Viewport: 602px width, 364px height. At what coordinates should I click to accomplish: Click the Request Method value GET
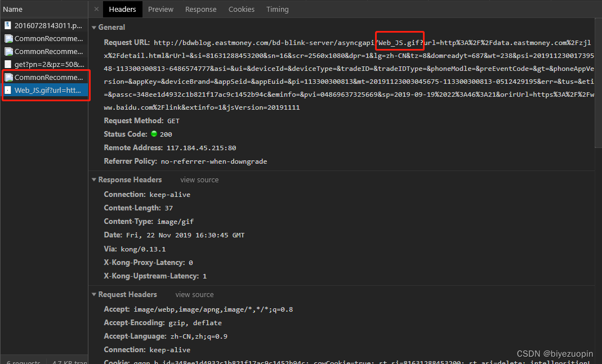173,121
